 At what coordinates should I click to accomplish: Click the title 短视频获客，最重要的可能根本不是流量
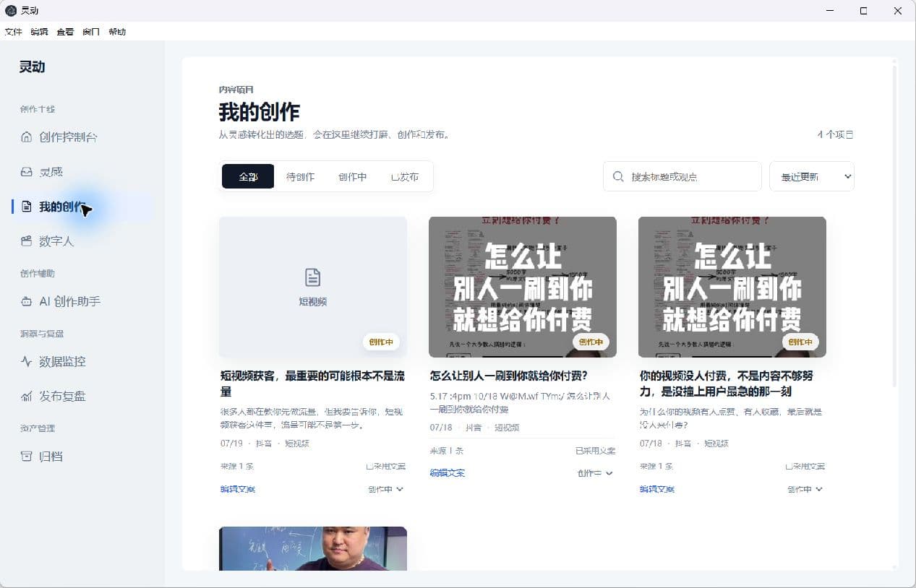tap(312, 384)
